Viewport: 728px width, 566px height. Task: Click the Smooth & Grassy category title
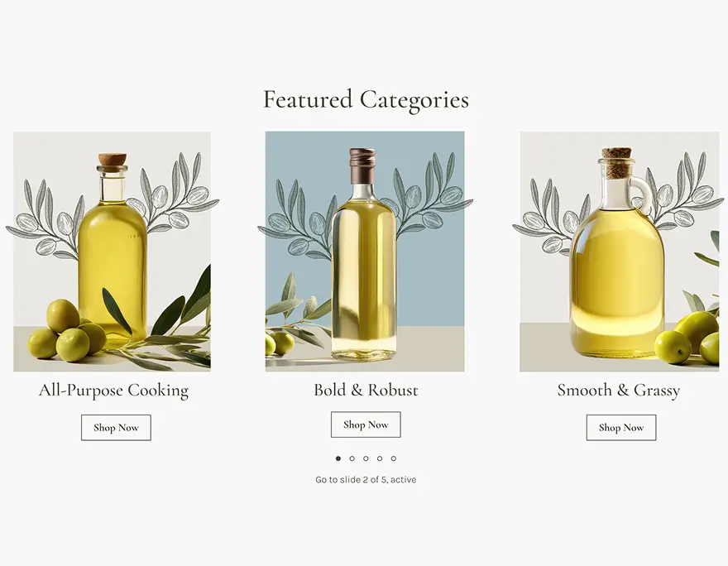[x=619, y=390]
